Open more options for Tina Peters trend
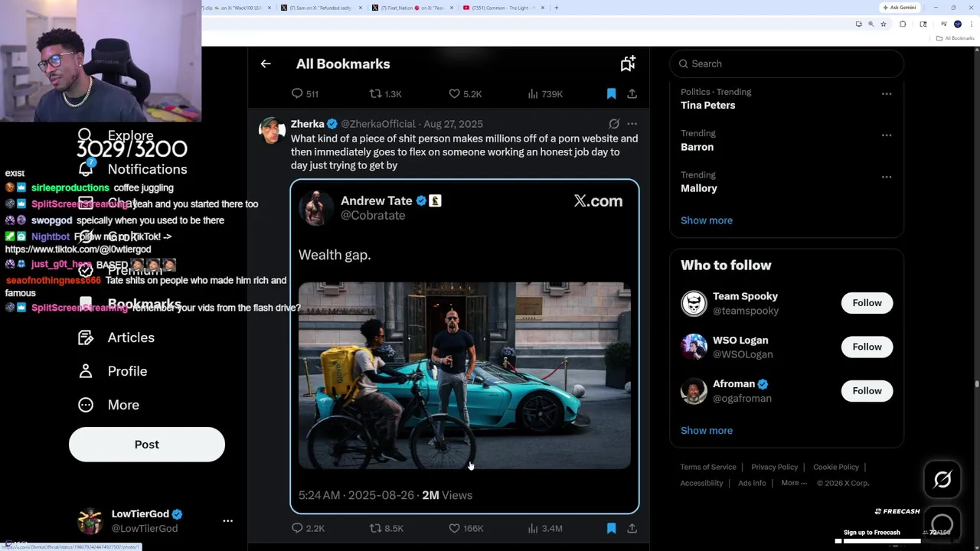The height and width of the screenshot is (551, 980). [x=887, y=94]
